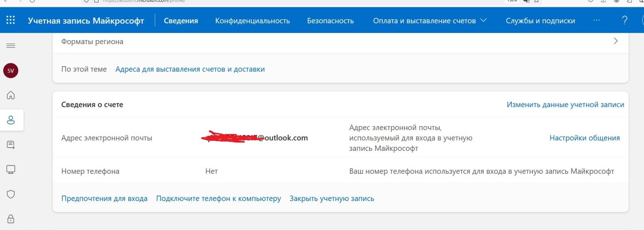The width and height of the screenshot is (644, 230).
Task: Open the privacy lock sidebar icon
Action: click(x=11, y=219)
